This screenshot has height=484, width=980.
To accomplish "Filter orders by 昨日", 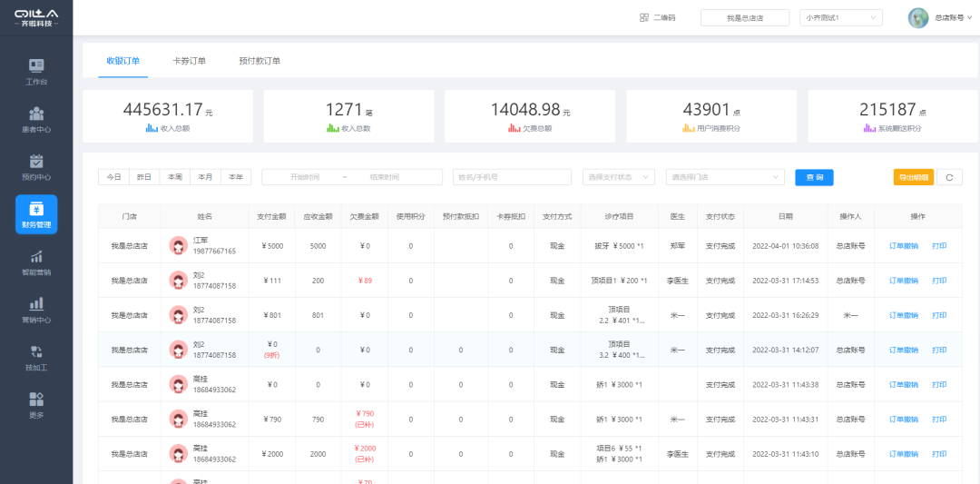I will (x=144, y=177).
